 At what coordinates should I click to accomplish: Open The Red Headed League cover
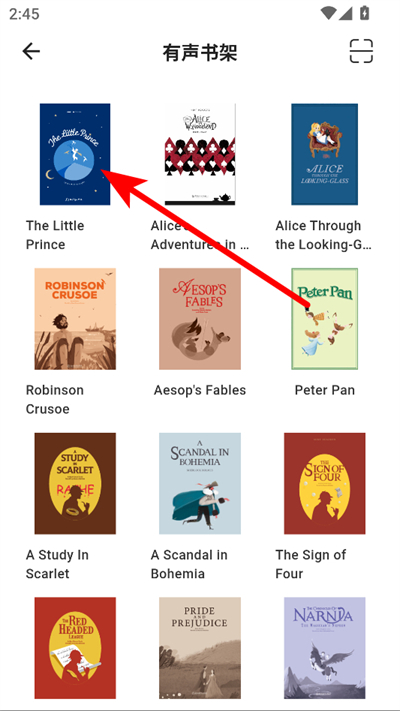pyautogui.click(x=75, y=648)
